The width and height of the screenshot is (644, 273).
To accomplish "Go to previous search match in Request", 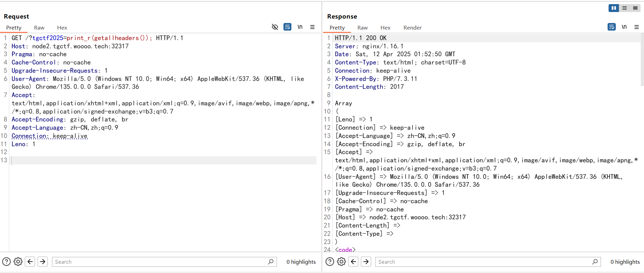I will click(x=30, y=262).
